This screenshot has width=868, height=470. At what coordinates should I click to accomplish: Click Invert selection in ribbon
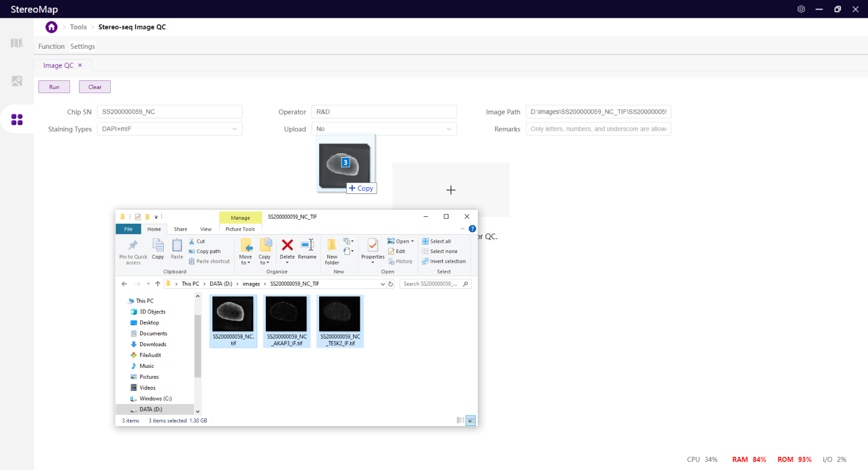(x=444, y=261)
